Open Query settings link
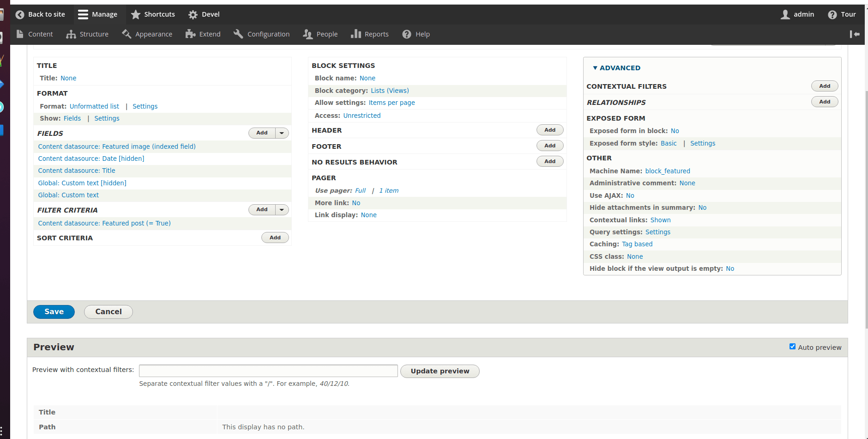Screen dimensions: 868x439 (x=658, y=232)
